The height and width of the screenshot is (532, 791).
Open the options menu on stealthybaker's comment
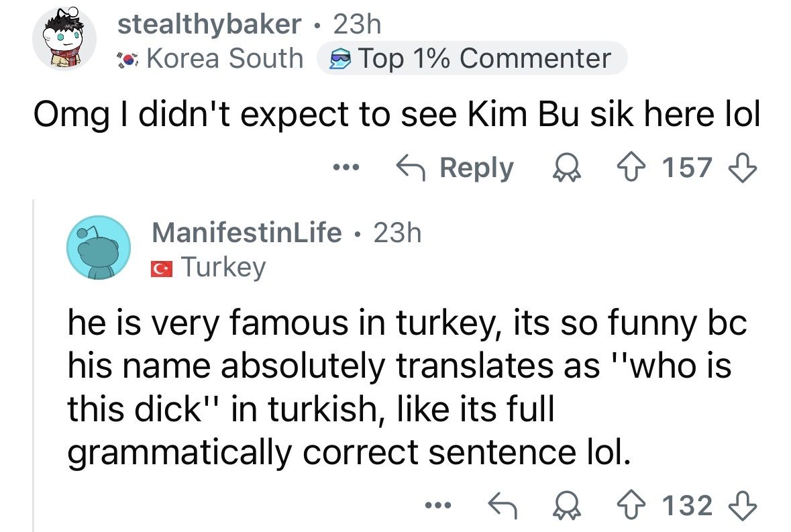click(345, 168)
